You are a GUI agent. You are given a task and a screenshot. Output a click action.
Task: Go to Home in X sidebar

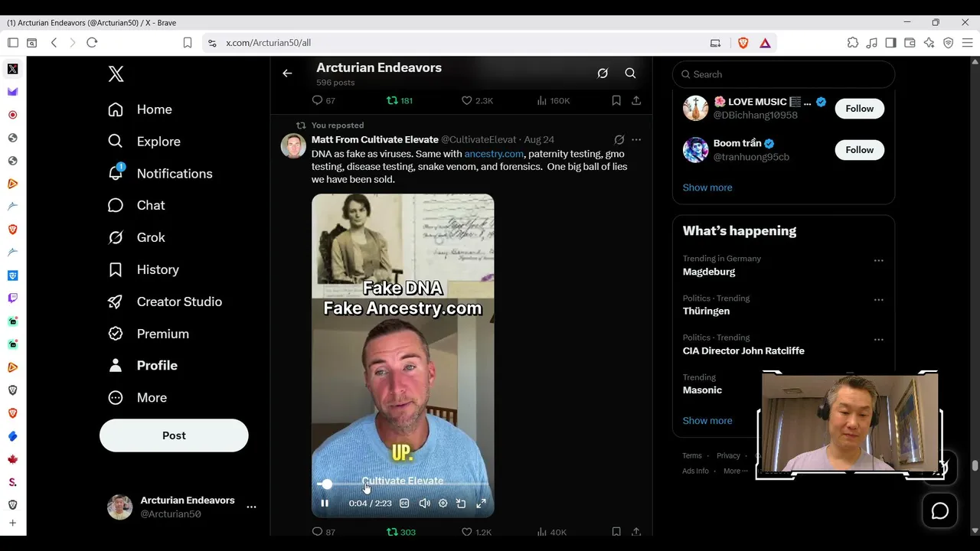(140, 109)
